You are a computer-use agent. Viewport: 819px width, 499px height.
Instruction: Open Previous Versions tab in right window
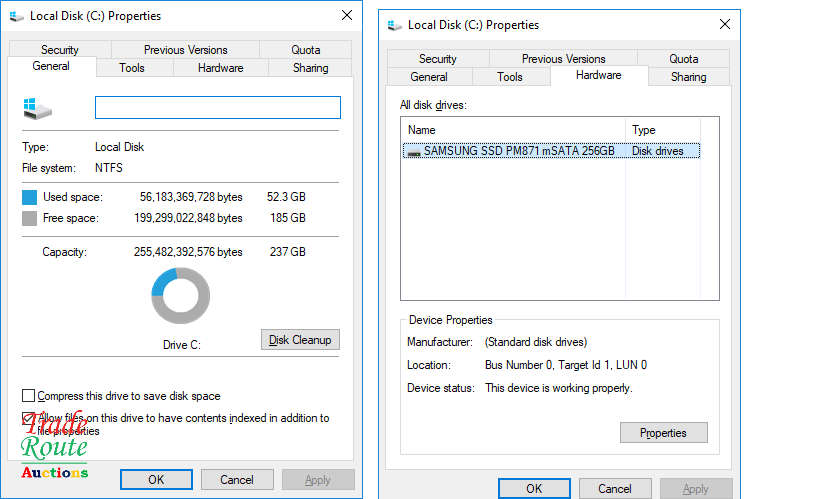click(563, 59)
